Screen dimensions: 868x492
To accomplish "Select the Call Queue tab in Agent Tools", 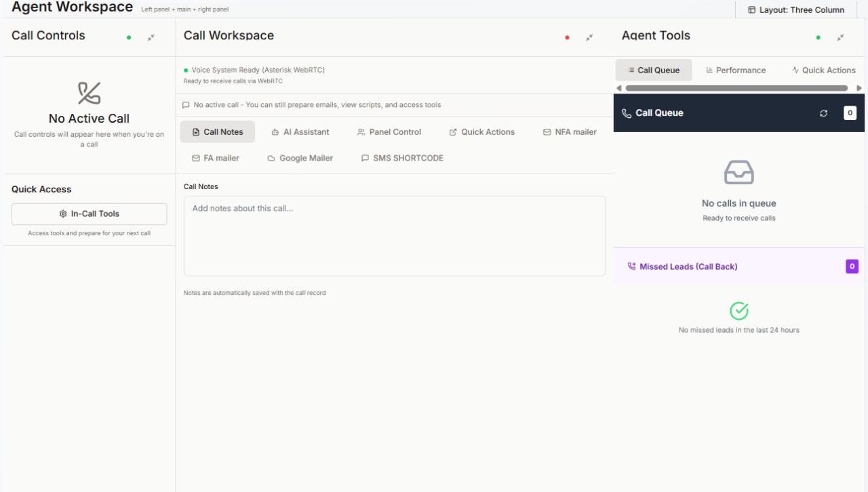I will point(654,70).
